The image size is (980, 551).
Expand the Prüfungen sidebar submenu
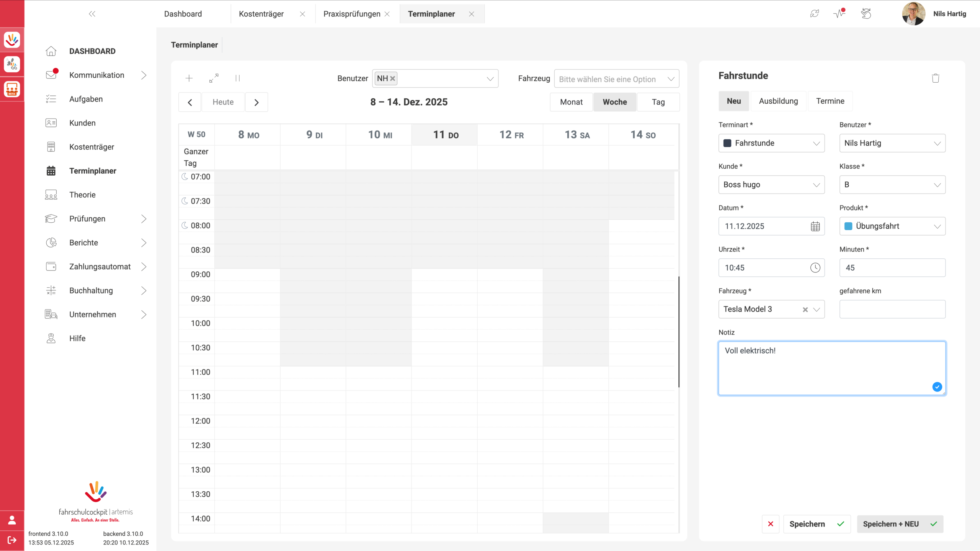tap(143, 219)
